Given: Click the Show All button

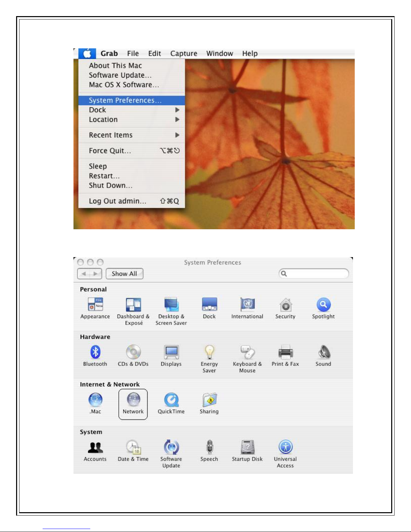Looking at the screenshot, I should 124,274.
